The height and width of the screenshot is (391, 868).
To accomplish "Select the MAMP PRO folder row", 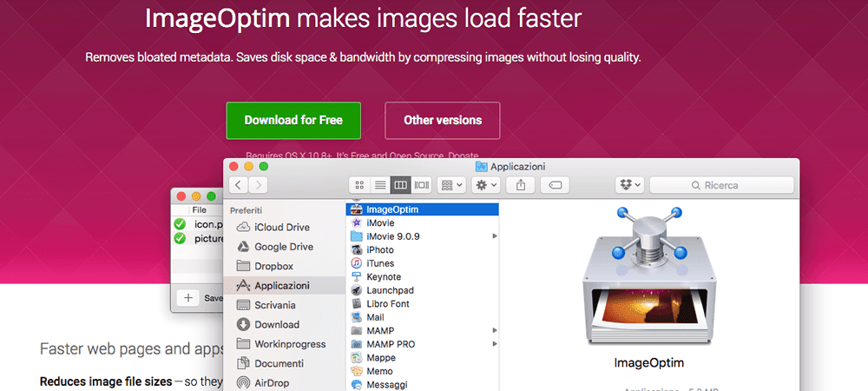I will click(x=423, y=344).
